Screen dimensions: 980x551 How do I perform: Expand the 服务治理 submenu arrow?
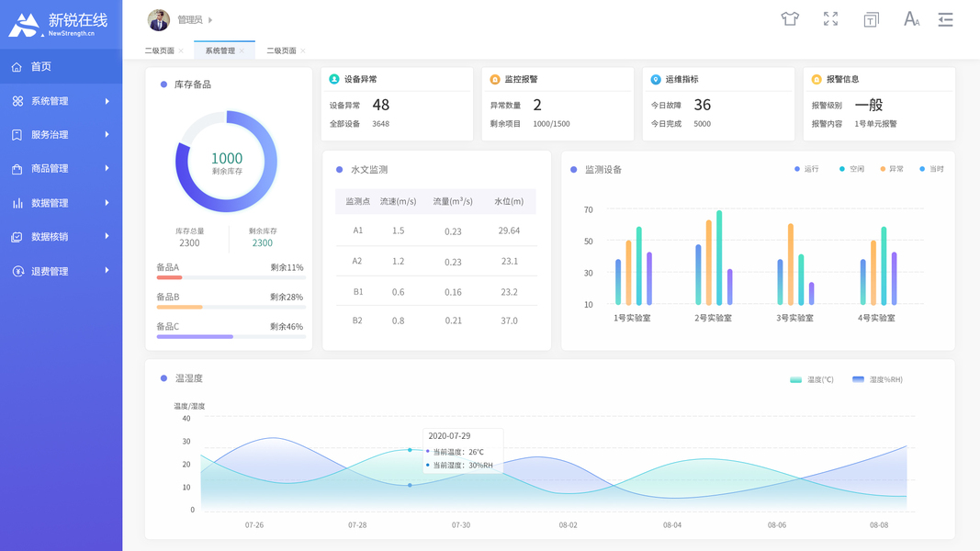(x=107, y=134)
